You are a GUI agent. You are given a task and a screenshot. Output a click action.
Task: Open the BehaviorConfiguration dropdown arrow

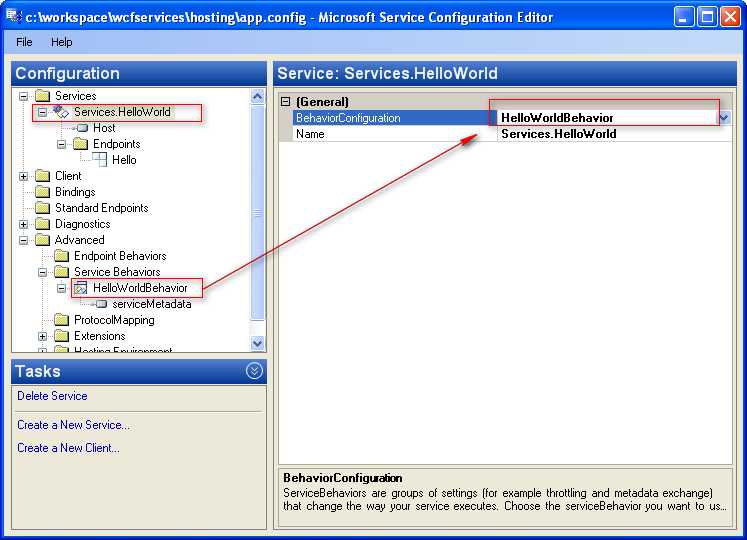click(724, 118)
